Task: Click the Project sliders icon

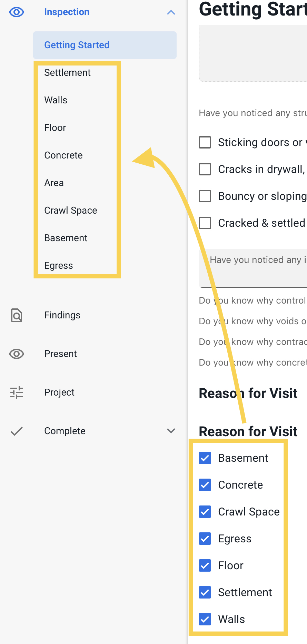Action: [17, 392]
